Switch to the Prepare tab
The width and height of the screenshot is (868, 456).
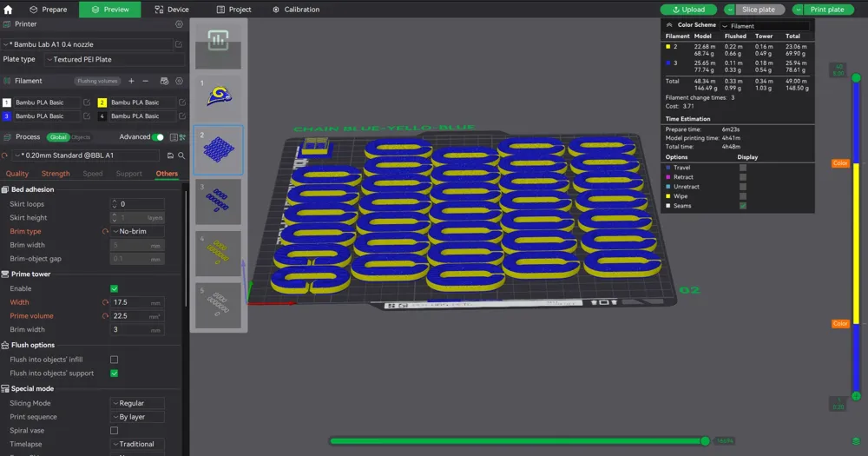point(48,10)
